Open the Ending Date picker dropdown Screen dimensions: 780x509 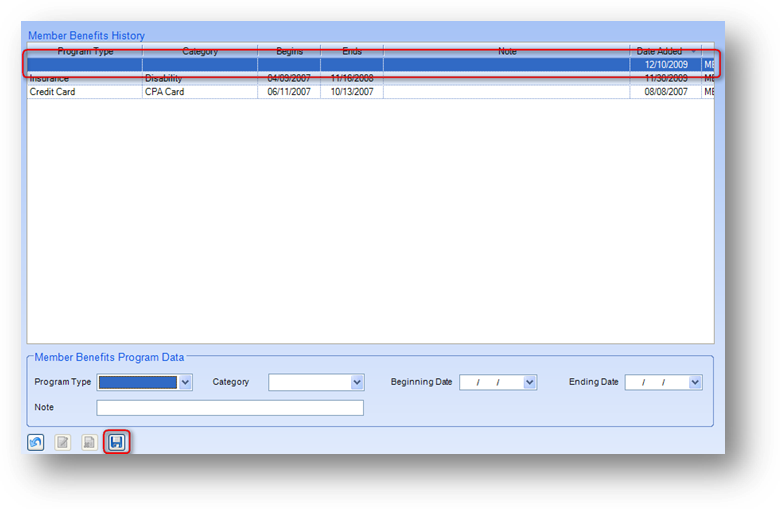[x=695, y=383]
